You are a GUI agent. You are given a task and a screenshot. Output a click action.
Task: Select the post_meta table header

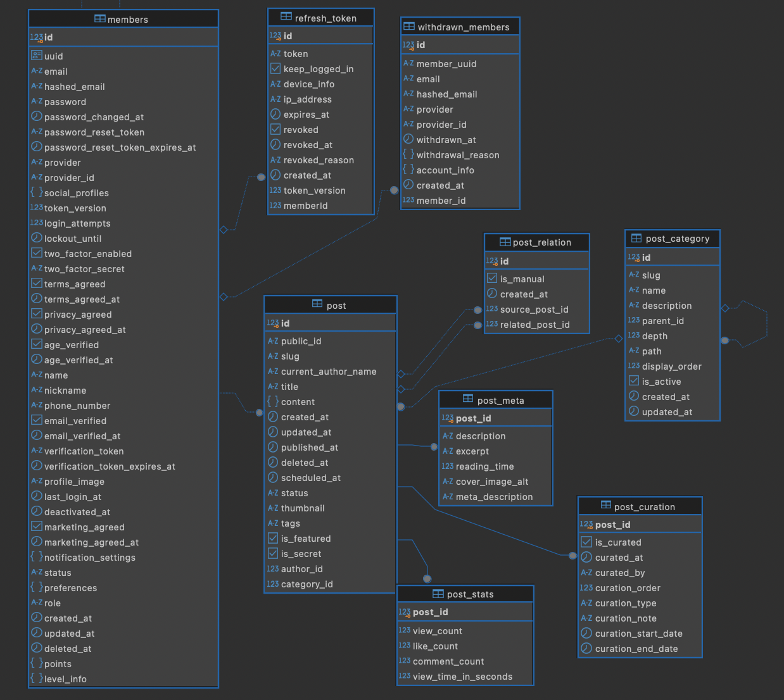[496, 400]
